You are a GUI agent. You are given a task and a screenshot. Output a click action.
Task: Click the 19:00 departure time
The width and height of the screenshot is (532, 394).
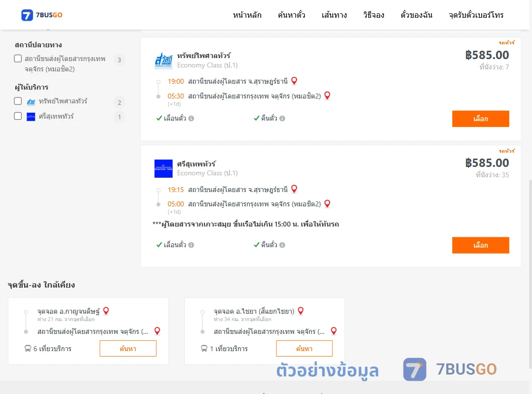(176, 81)
